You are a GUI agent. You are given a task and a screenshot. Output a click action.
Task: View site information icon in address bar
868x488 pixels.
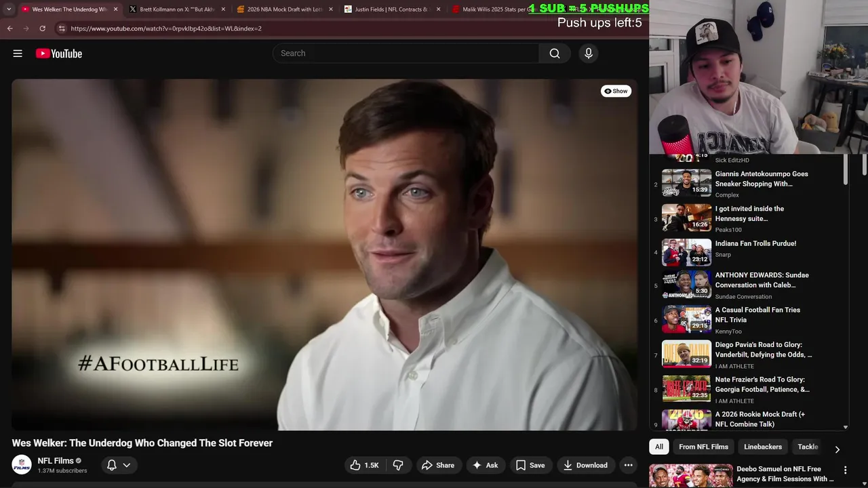coord(62,28)
